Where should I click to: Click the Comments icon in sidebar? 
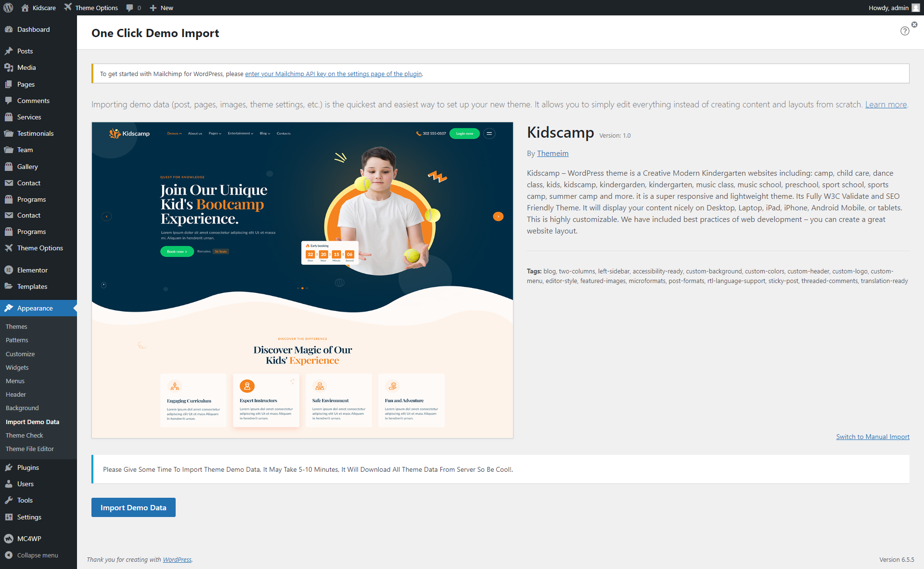(x=9, y=101)
